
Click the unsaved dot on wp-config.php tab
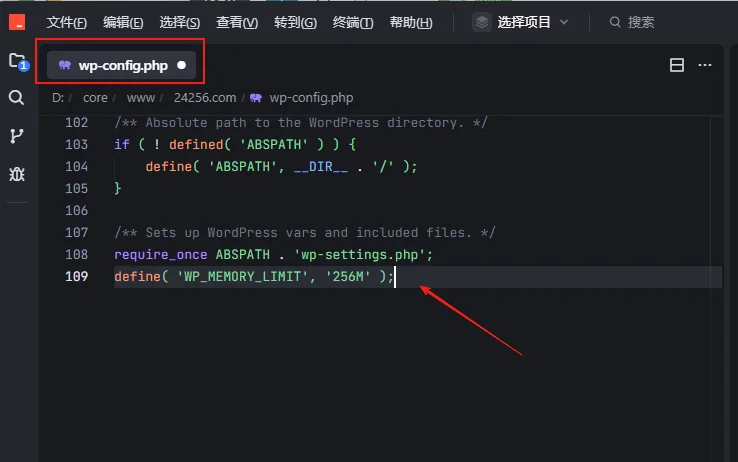click(181, 65)
